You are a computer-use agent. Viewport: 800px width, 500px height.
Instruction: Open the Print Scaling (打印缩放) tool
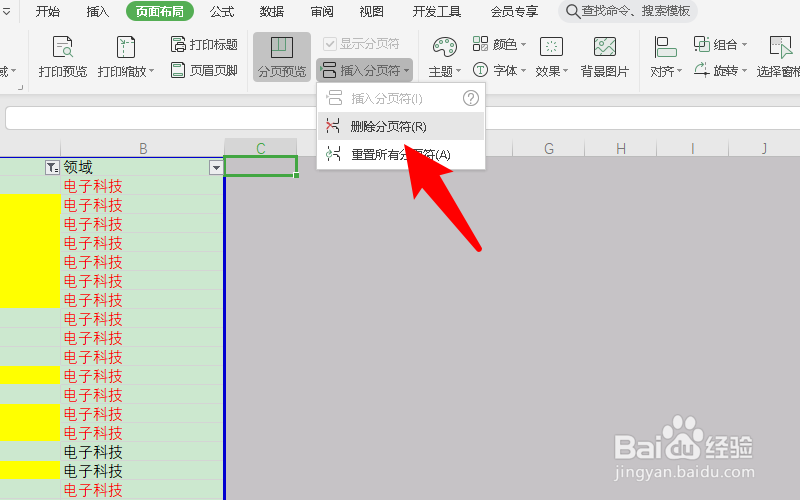126,57
